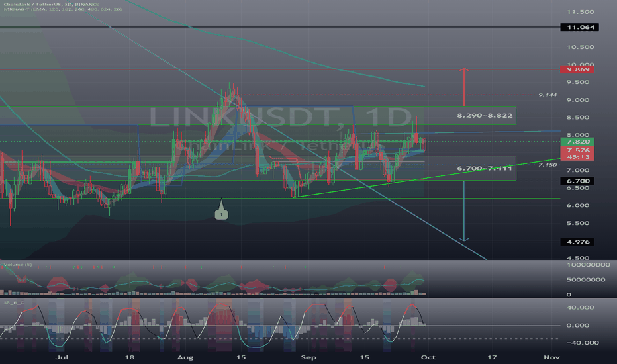Select the 18 date label on time axis
This screenshot has width=617, height=364.
pyautogui.click(x=129, y=357)
